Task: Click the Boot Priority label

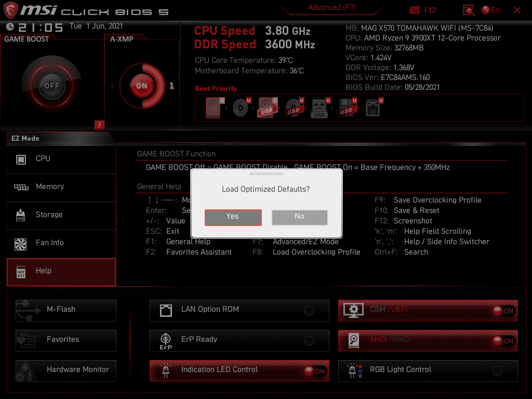Action: pyautogui.click(x=216, y=88)
